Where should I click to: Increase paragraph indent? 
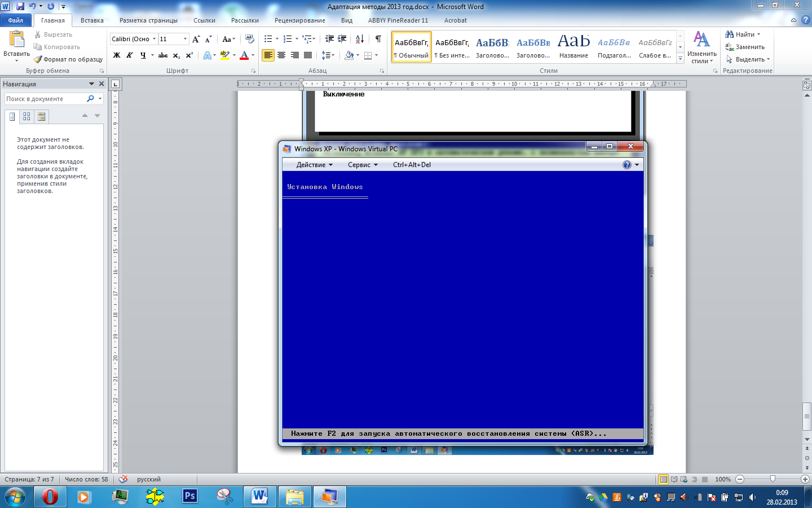(342, 39)
